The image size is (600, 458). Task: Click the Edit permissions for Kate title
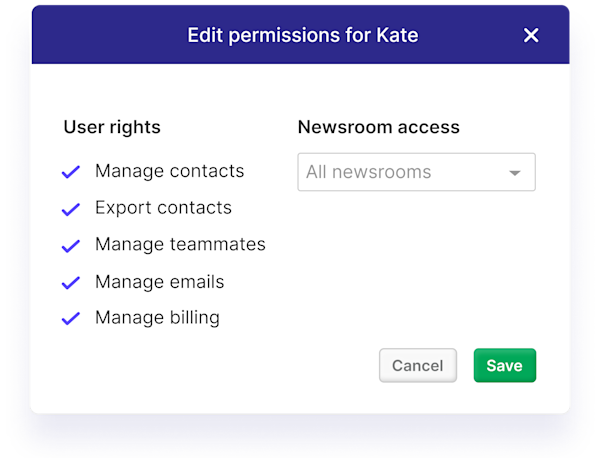(x=303, y=36)
